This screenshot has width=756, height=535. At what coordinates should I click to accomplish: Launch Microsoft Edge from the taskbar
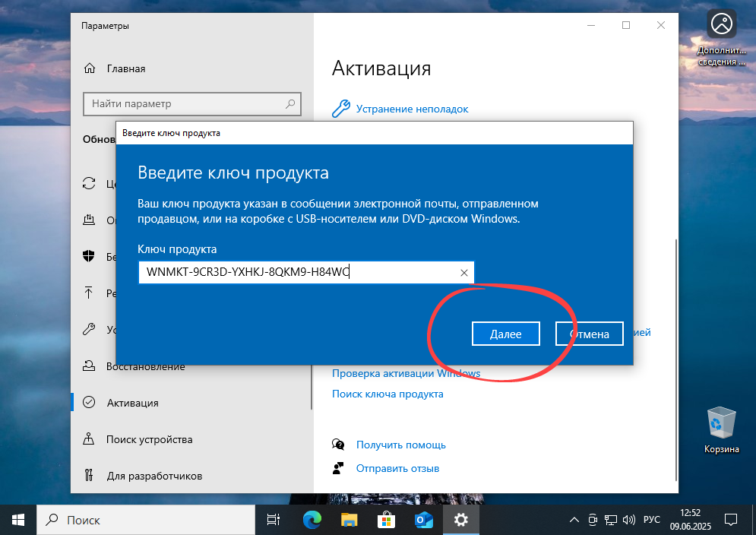pos(311,520)
